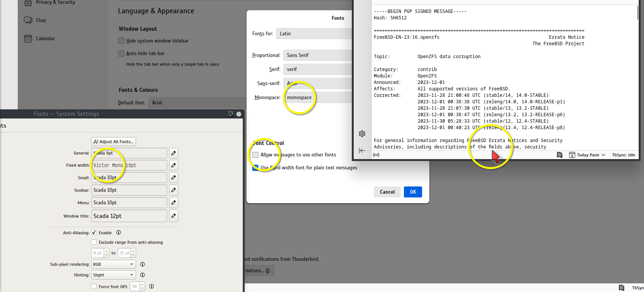Screen dimensions: 644x292
Task: Click OK in the Fonts dialog
Action: pos(413,192)
